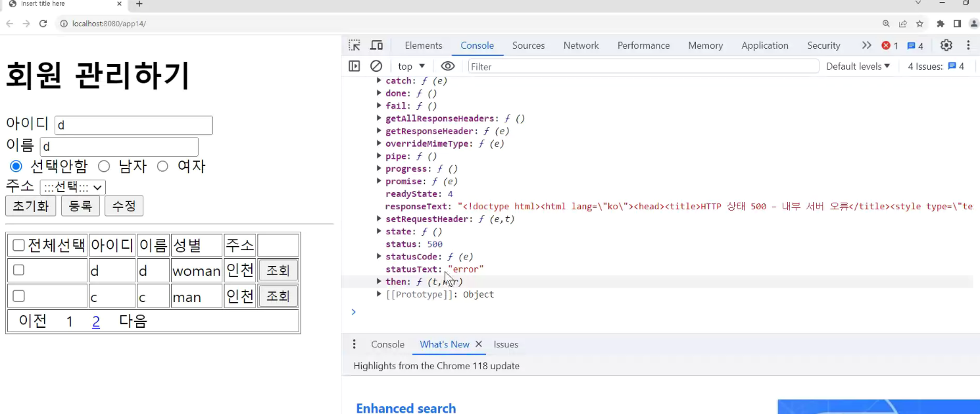The image size is (980, 414).
Task: Click the 수정 button
Action: click(x=124, y=205)
